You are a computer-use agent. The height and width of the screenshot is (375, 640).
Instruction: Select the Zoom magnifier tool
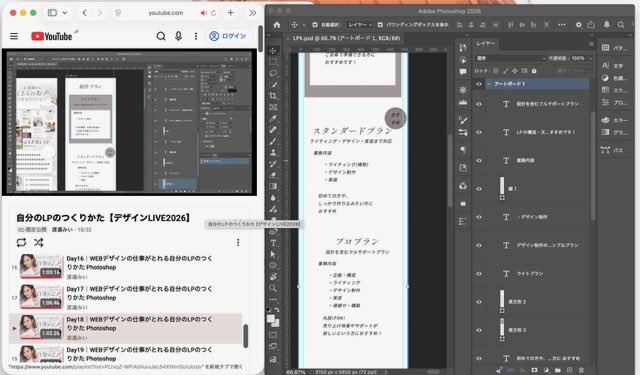coord(273,288)
